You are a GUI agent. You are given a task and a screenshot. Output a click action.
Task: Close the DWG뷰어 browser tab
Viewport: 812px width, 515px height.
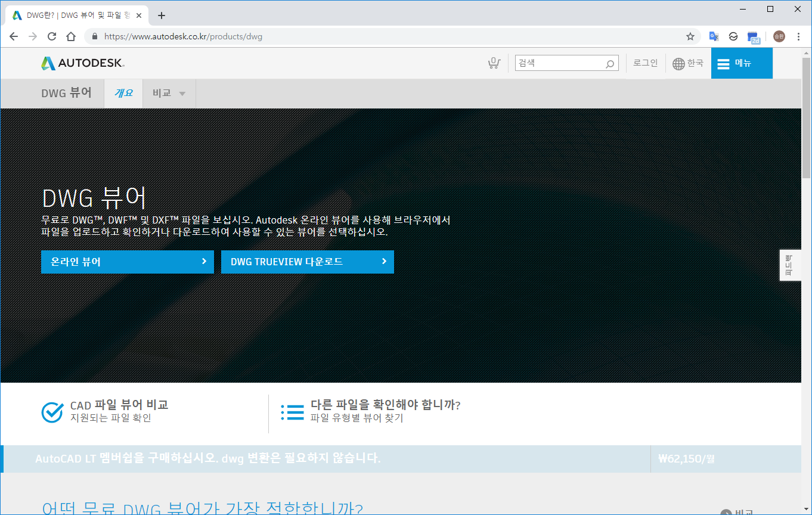tap(140, 15)
